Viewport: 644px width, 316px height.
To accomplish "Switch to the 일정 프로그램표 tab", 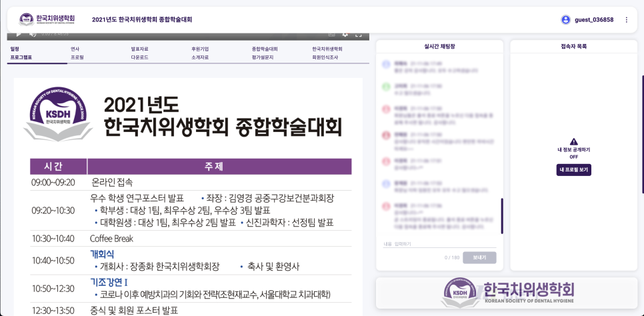I will (x=37, y=53).
